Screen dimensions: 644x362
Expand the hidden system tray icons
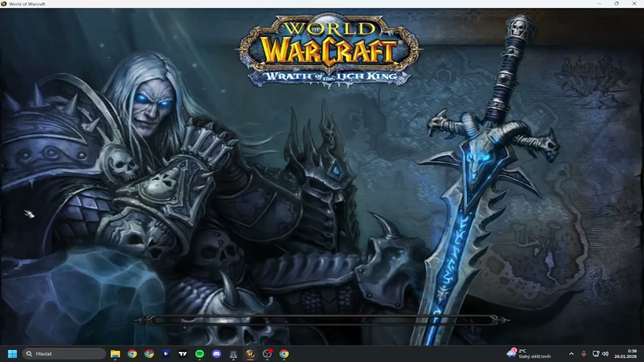click(571, 353)
